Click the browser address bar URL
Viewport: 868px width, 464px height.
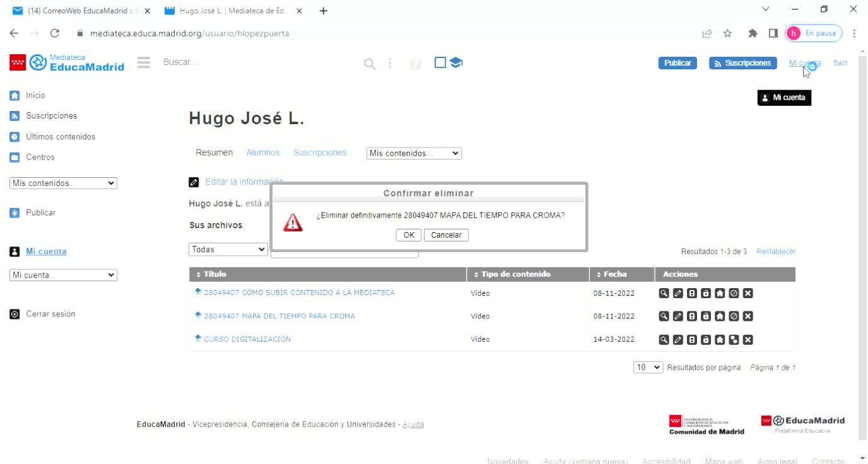point(189,33)
